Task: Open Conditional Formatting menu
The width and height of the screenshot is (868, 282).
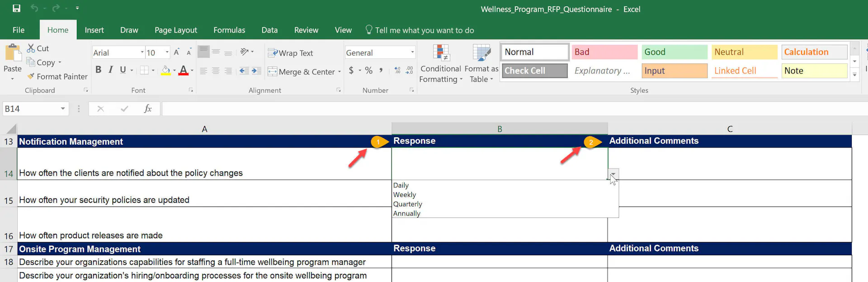Action: tap(441, 64)
